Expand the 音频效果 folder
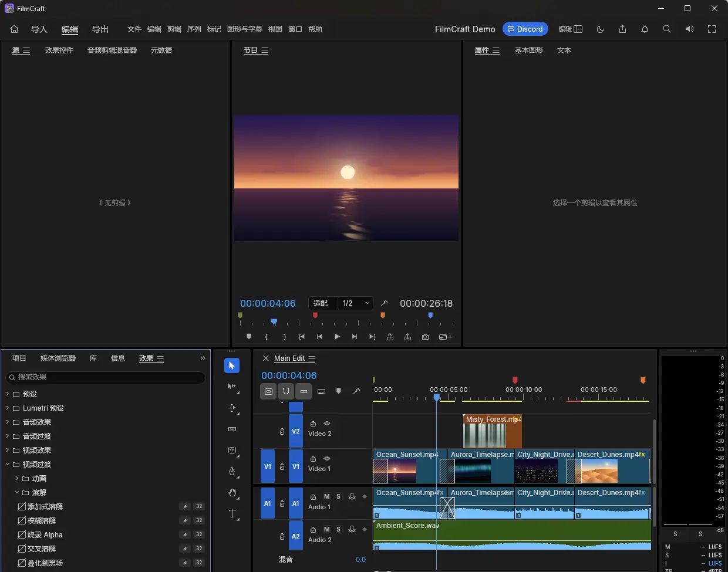 (x=8, y=422)
